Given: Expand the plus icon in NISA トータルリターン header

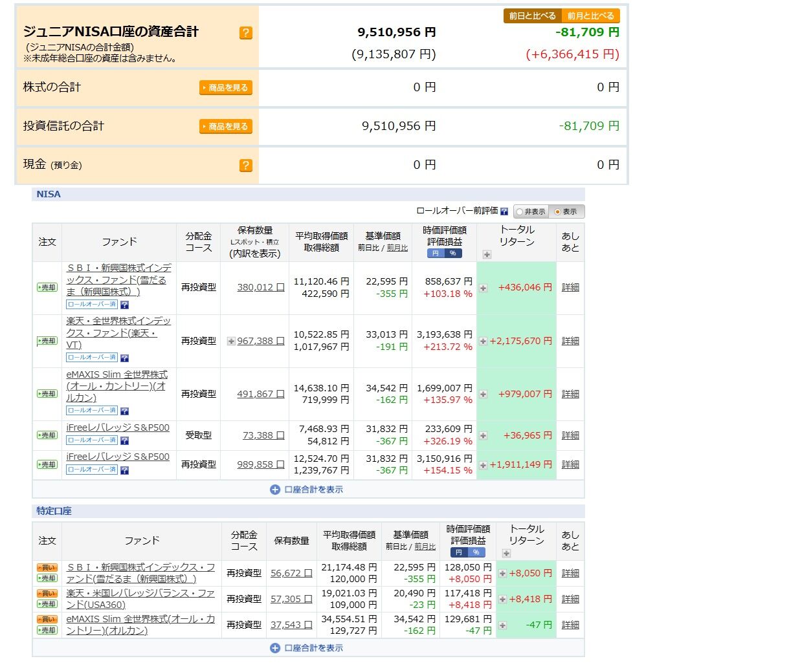Looking at the screenshot, I should click(487, 254).
